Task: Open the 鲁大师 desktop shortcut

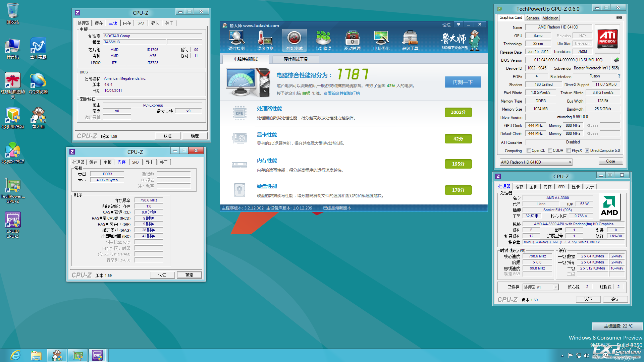Action: pos(38,118)
